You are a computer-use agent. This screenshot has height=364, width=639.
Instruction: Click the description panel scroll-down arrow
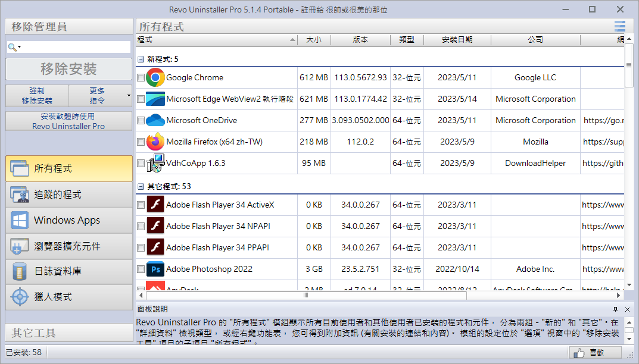(629, 339)
